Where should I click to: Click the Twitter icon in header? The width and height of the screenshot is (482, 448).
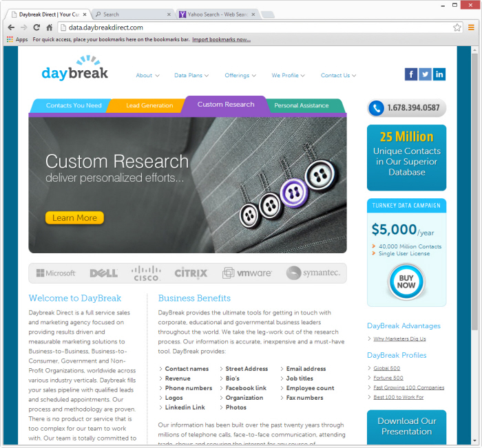425,74
